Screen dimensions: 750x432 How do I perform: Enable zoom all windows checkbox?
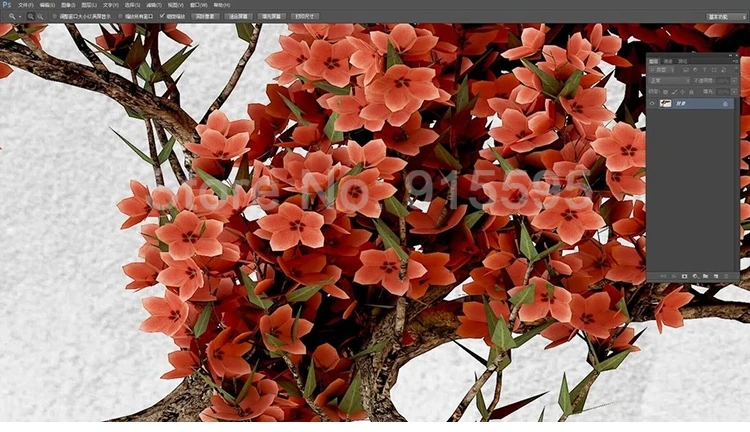coord(121,16)
